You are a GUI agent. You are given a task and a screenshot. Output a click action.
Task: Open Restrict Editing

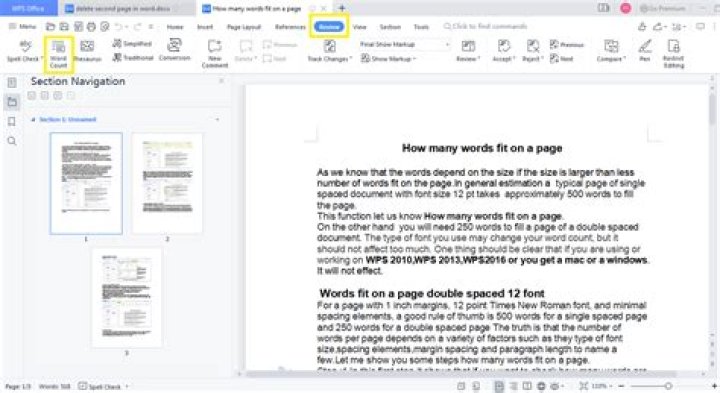(x=674, y=53)
